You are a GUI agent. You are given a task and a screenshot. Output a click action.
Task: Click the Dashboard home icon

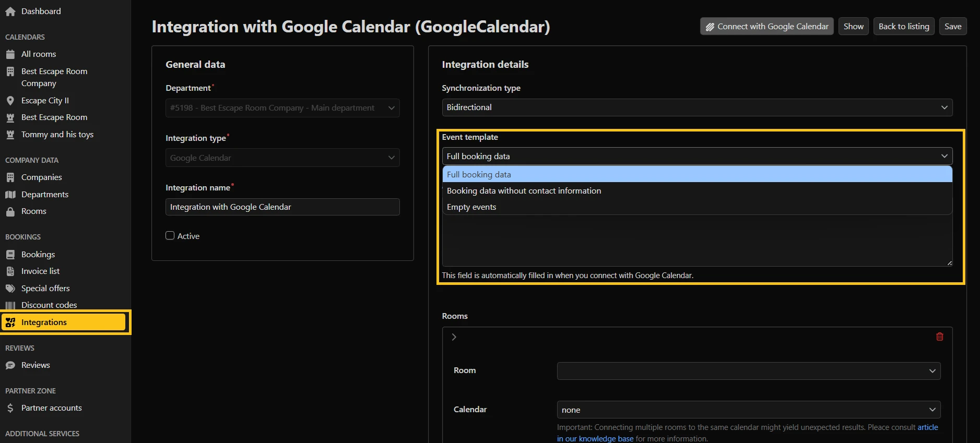(10, 11)
